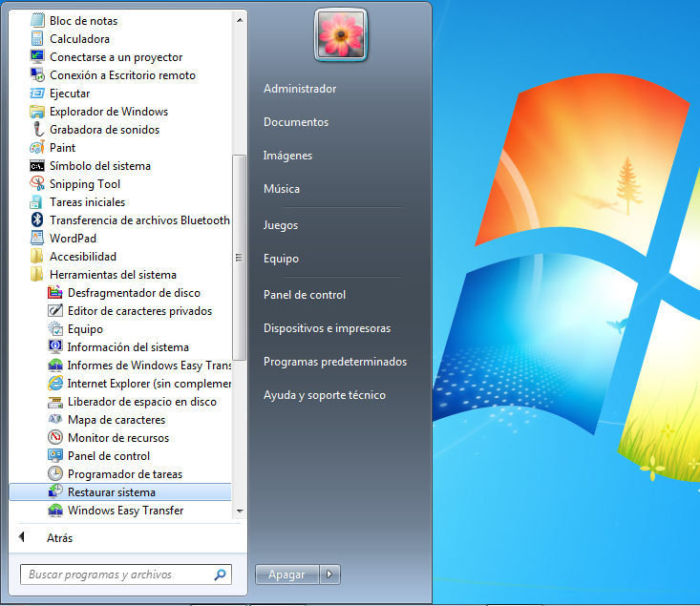Launch Snipping Tool scissors icon
This screenshot has height=606, width=700.
(37, 184)
